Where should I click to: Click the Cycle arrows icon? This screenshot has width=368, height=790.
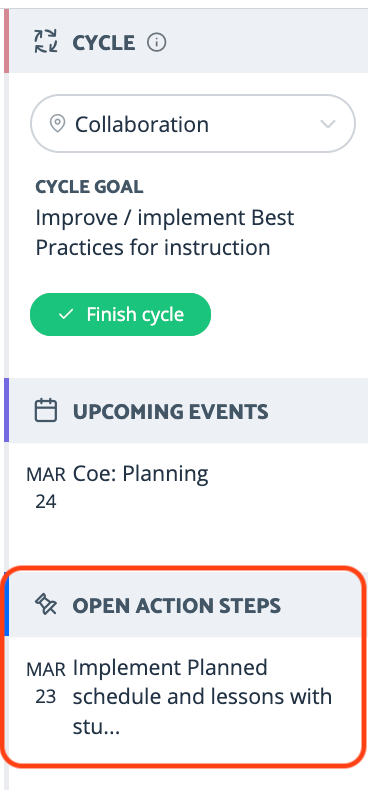(x=46, y=42)
